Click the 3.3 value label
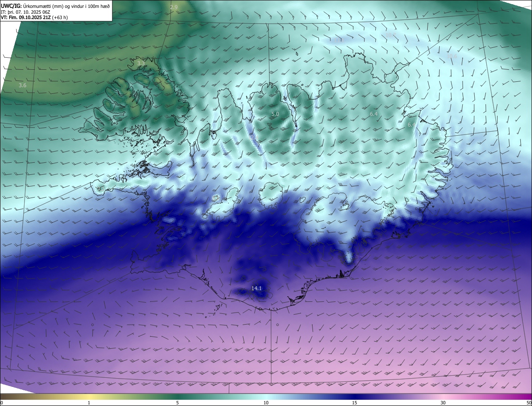This screenshot has height=406, width=532. (x=141, y=63)
